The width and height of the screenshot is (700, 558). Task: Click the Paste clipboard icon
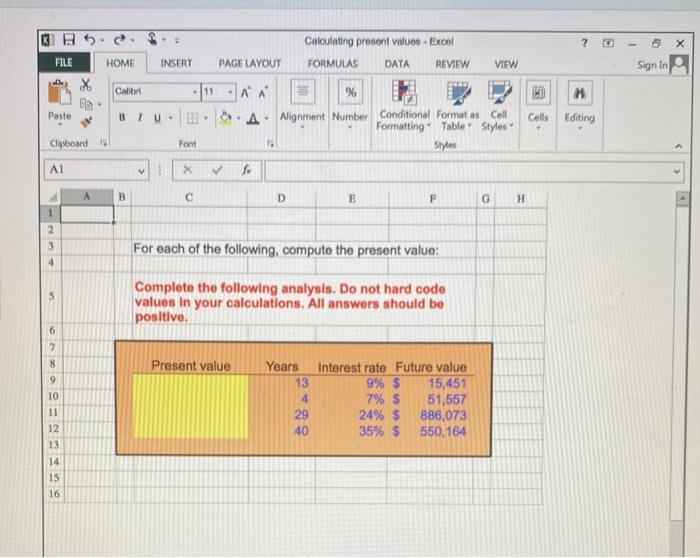click(59, 93)
